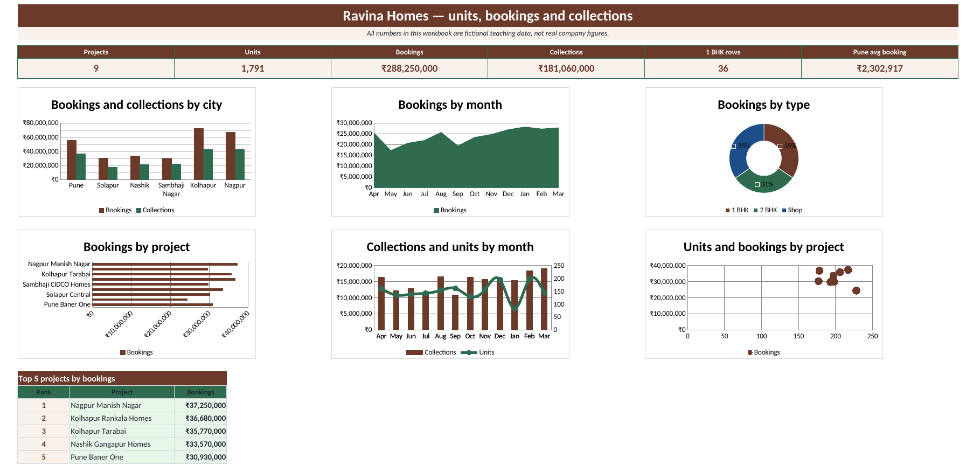The height and width of the screenshot is (472, 980).
Task: Click the "Bookings by type" chart title
Action: [x=764, y=105]
